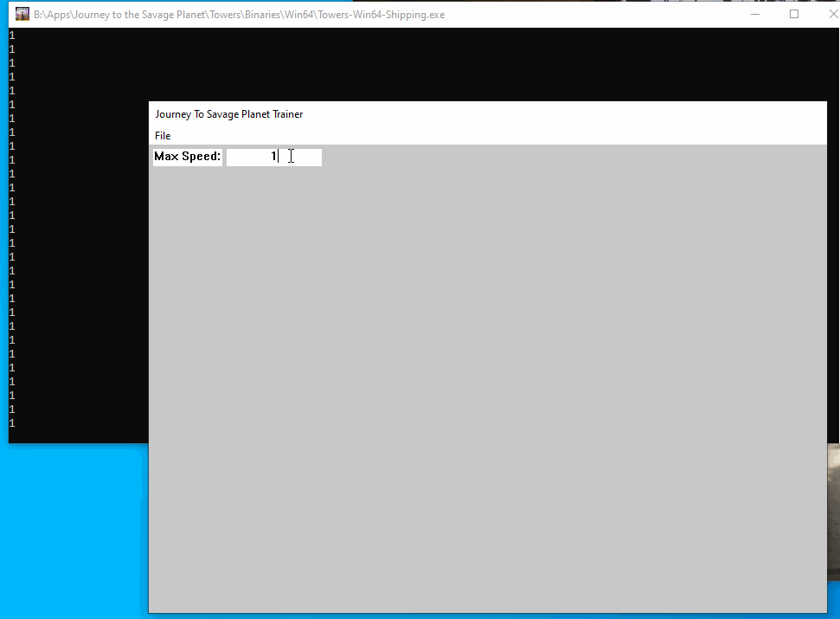Open the File menu in the trainer
This screenshot has height=619, width=840.
(x=163, y=136)
